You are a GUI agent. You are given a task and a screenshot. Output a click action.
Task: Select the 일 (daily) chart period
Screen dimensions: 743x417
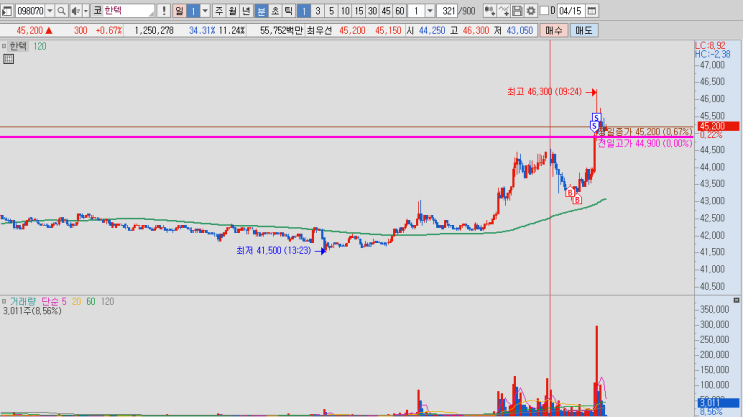(x=180, y=10)
